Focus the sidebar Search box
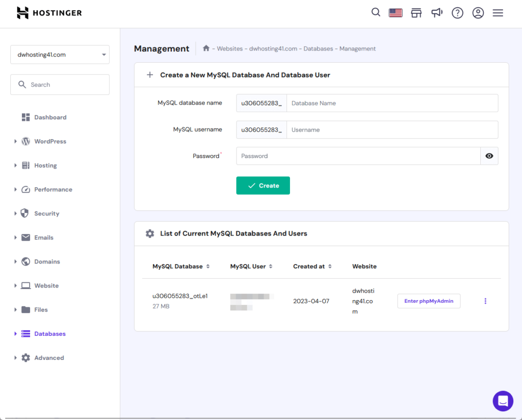The width and height of the screenshot is (522, 420). (60, 85)
